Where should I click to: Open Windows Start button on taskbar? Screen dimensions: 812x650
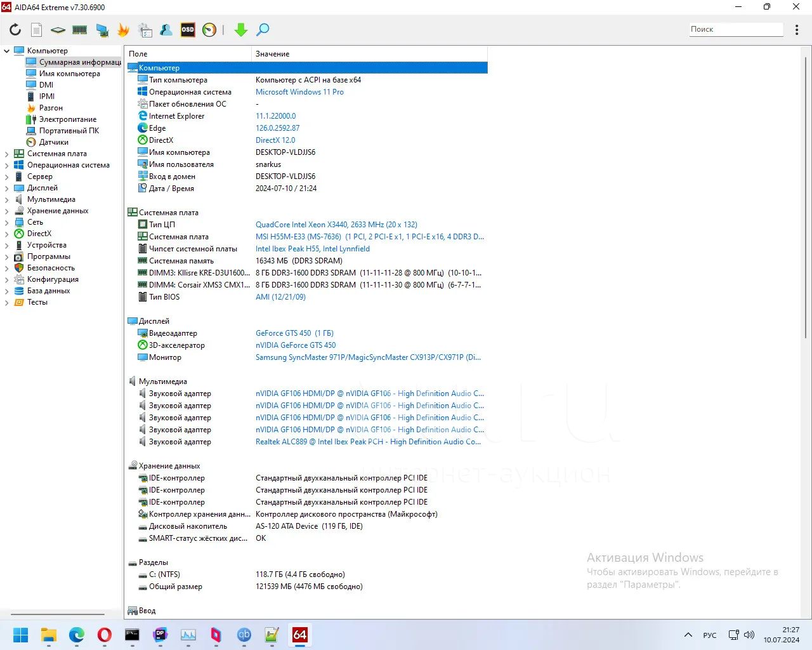(x=20, y=635)
